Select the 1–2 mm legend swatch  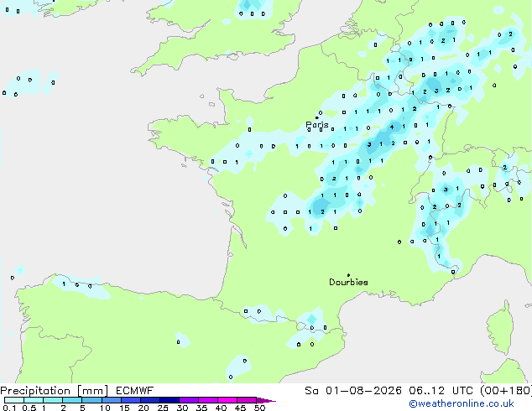(53, 400)
